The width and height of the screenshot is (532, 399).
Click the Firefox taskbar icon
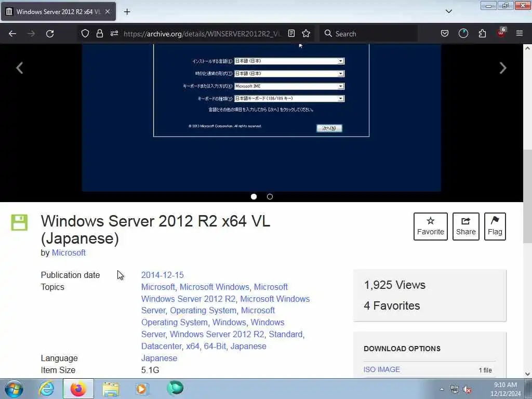pyautogui.click(x=78, y=389)
